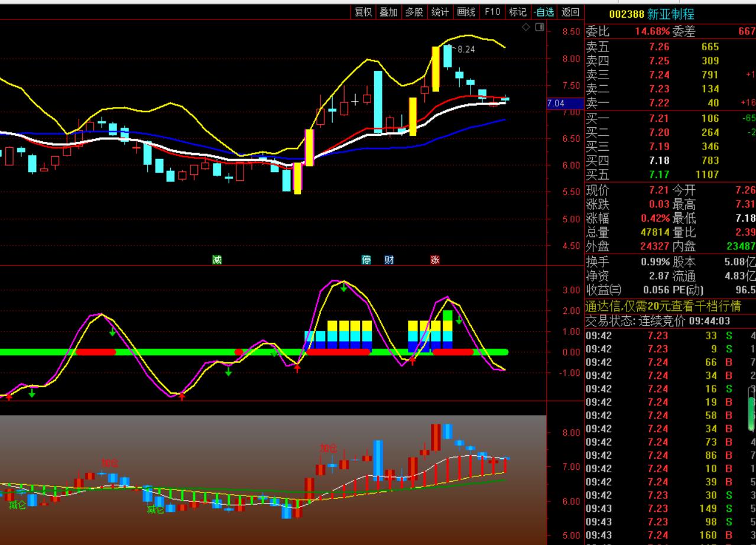The height and width of the screenshot is (545, 756).
Task: Click the 交易状态 连续竞价 status line
Action: click(x=657, y=321)
